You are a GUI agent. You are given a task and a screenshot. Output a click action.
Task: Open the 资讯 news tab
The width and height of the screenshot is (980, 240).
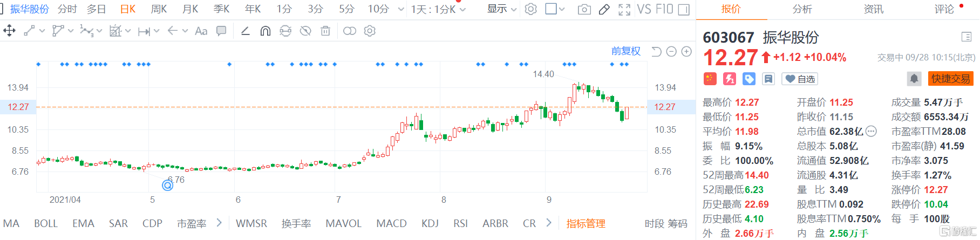[x=873, y=9]
